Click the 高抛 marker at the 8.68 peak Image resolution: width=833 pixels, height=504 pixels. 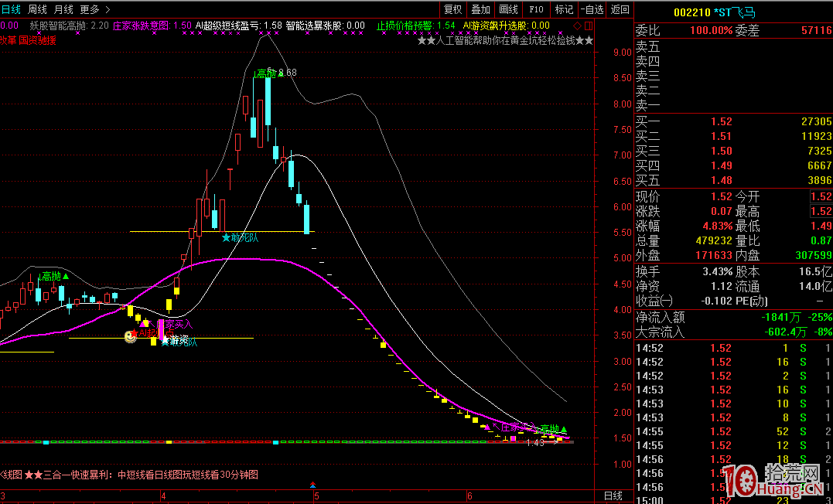[x=269, y=73]
